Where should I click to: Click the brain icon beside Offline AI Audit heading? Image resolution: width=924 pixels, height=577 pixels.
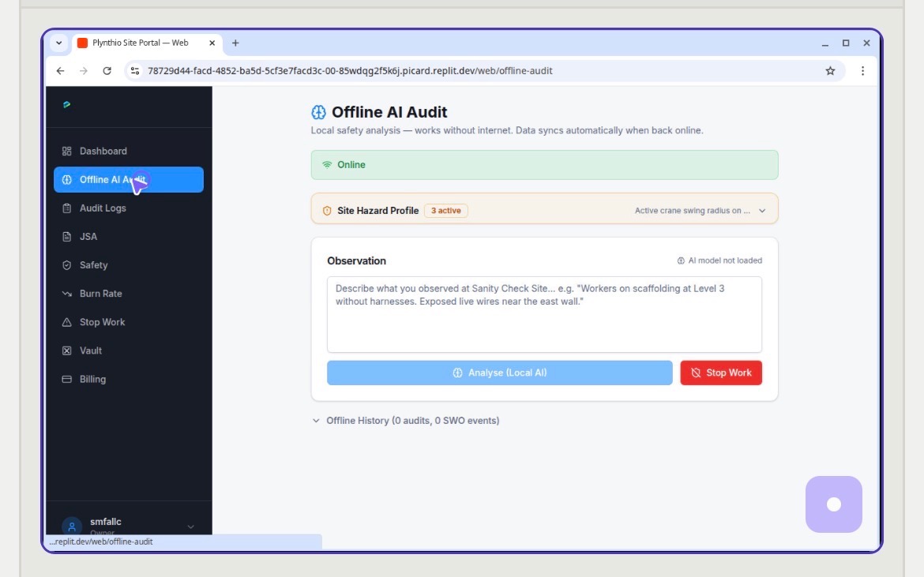pos(318,112)
